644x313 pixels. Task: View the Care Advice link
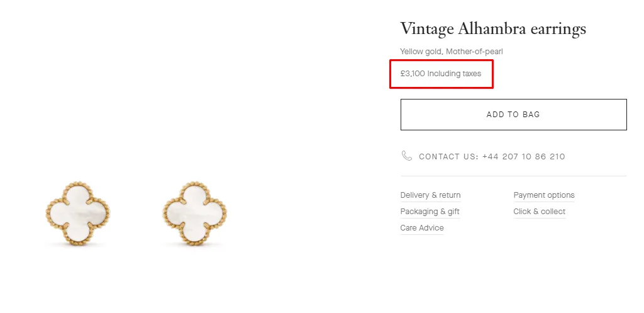pos(422,228)
